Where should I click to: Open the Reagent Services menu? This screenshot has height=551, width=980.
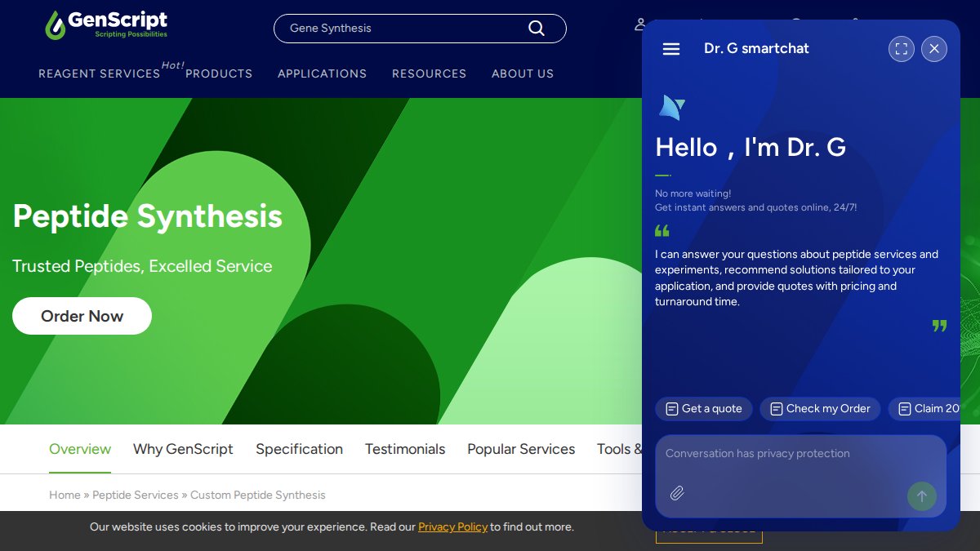100,73
